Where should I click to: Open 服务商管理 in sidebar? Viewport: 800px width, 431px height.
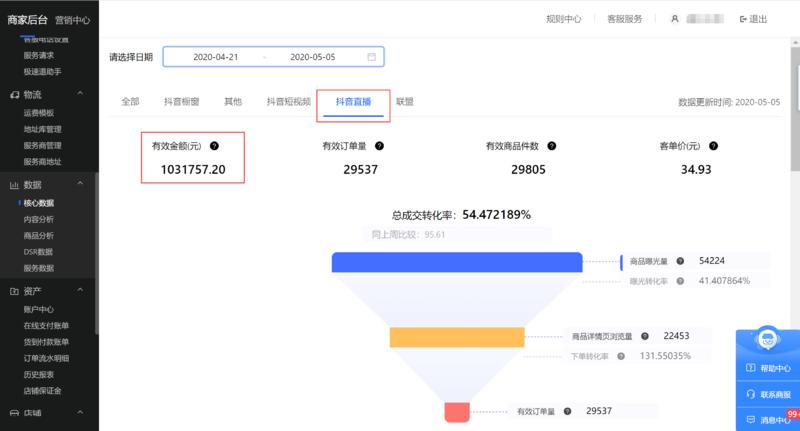point(42,145)
